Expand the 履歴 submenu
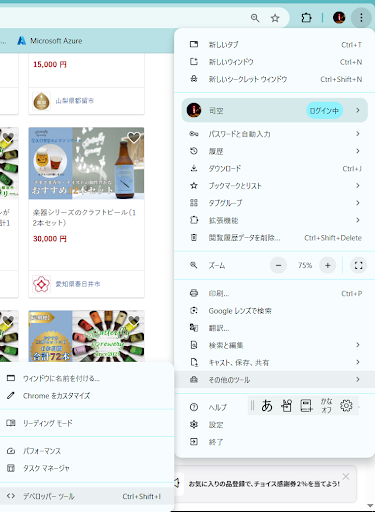Viewport: 375px width, 512px height. [x=275, y=151]
